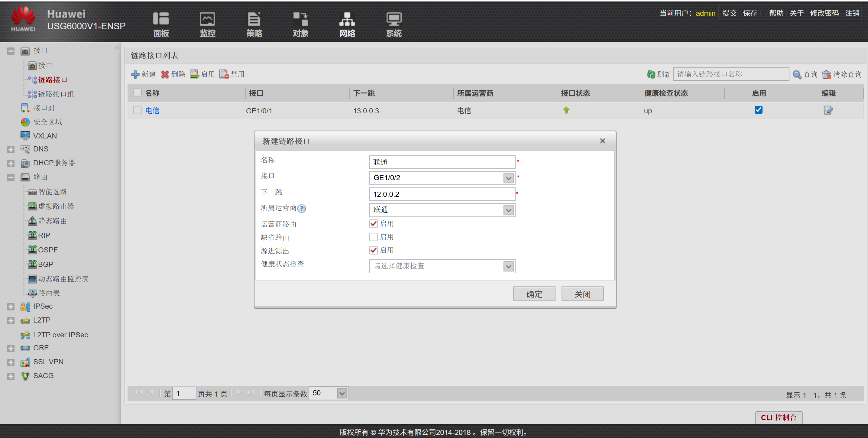Open help icon next to 所属运营商
This screenshot has width=868, height=438.
[x=302, y=209]
